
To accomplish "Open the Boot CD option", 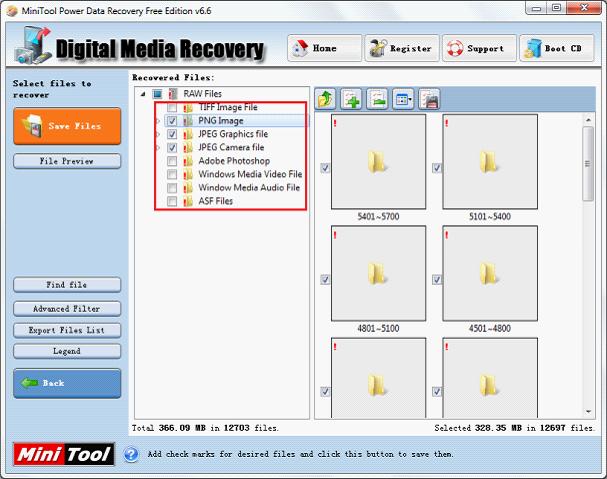I will 557,48.
